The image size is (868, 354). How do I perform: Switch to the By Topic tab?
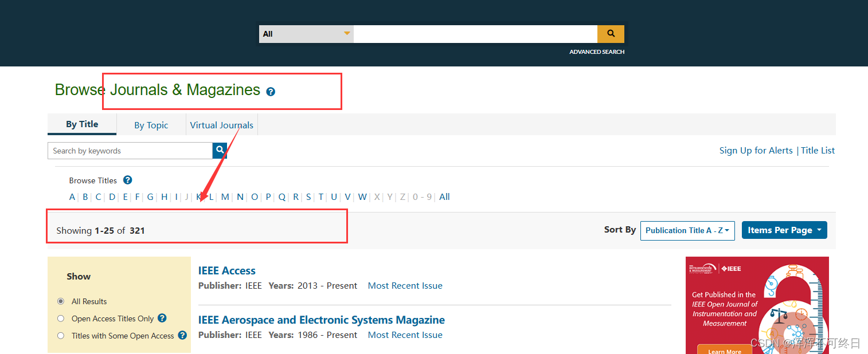(x=151, y=125)
